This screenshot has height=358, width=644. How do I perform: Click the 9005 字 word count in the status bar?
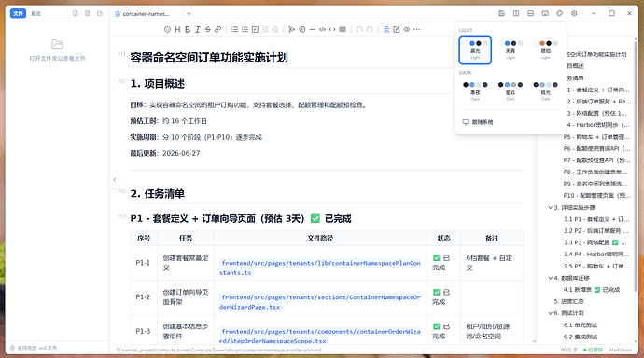click(569, 351)
